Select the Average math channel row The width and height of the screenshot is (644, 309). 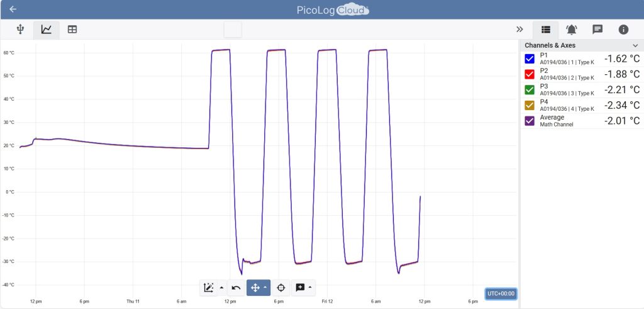pos(579,120)
